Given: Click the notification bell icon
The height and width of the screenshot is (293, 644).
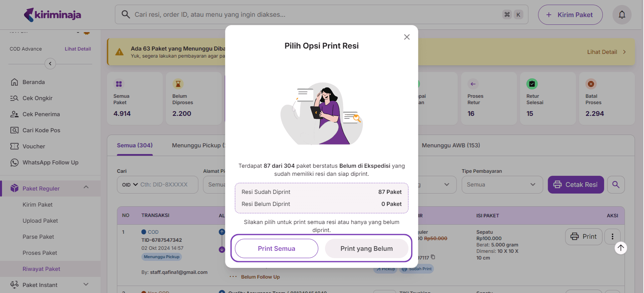Looking at the screenshot, I should (622, 15).
